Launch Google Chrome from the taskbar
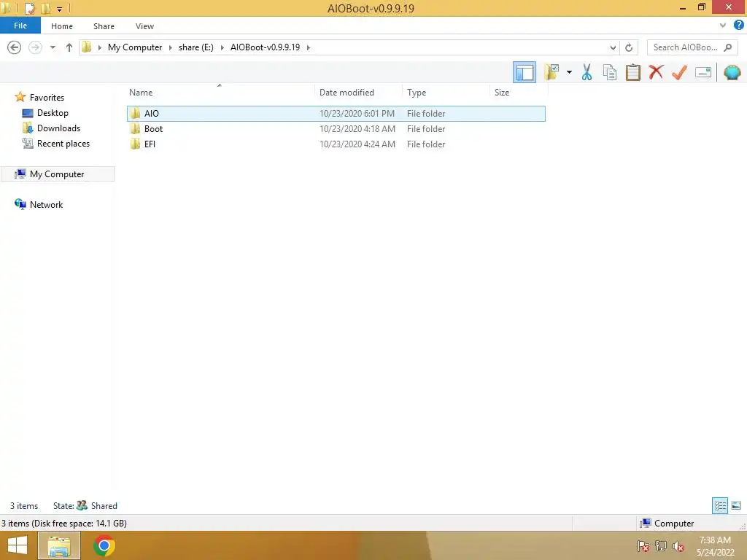 (x=104, y=545)
